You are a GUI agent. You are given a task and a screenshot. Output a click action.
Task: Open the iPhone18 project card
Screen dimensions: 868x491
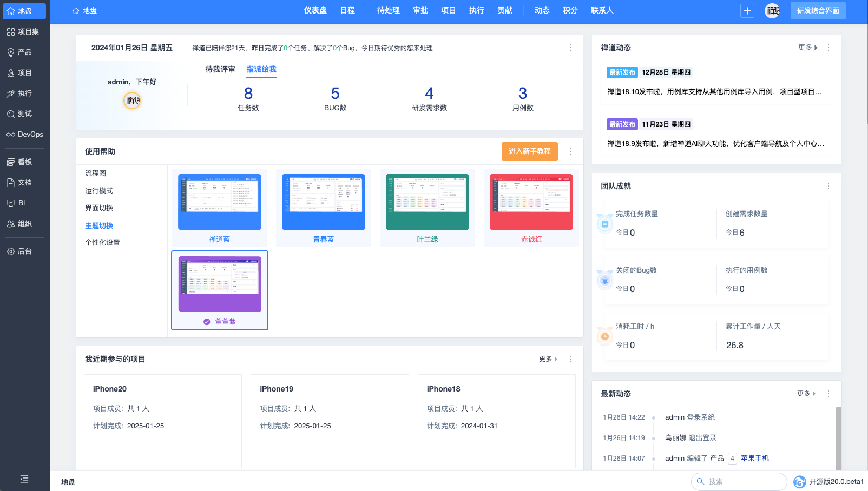(x=497, y=421)
